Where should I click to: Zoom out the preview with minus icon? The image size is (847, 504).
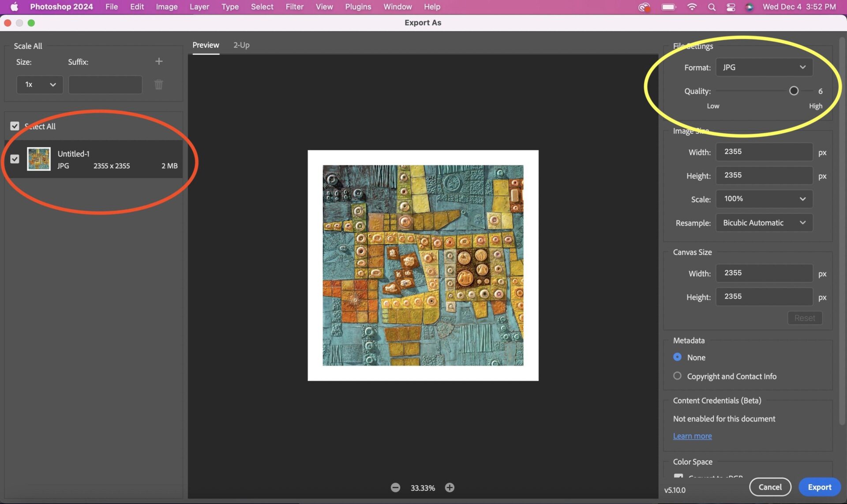(x=395, y=487)
